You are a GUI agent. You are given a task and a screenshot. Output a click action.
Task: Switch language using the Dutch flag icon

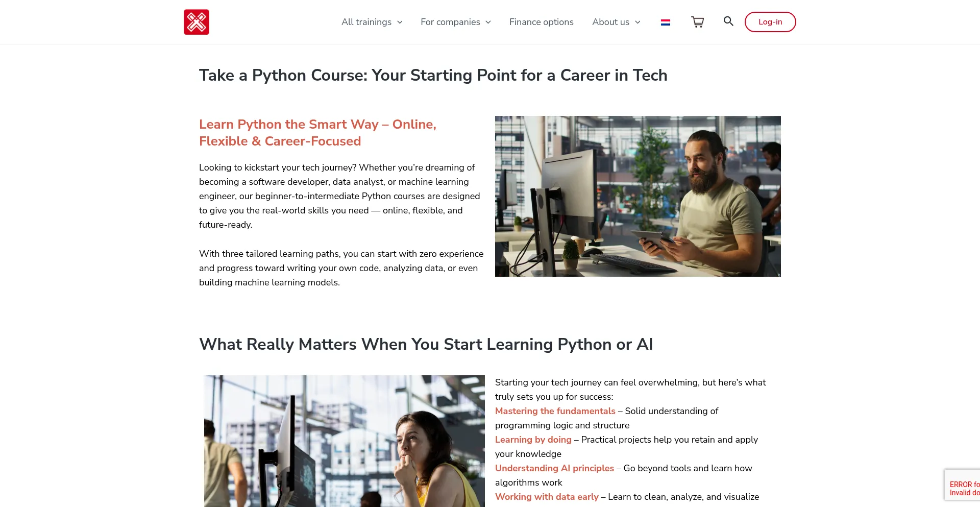tap(665, 22)
